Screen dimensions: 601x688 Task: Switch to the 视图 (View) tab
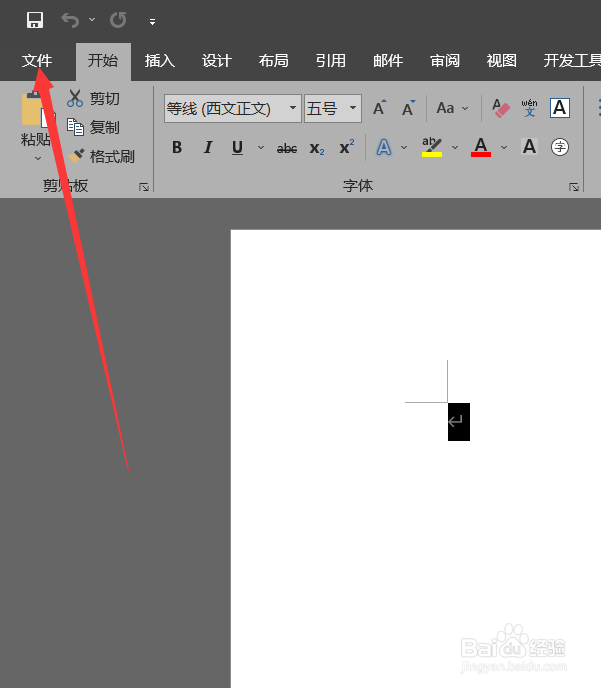coord(501,61)
